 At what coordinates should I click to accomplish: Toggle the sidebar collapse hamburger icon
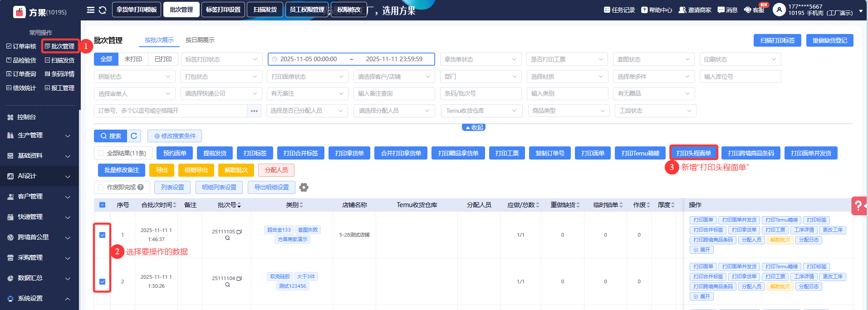tap(91, 10)
